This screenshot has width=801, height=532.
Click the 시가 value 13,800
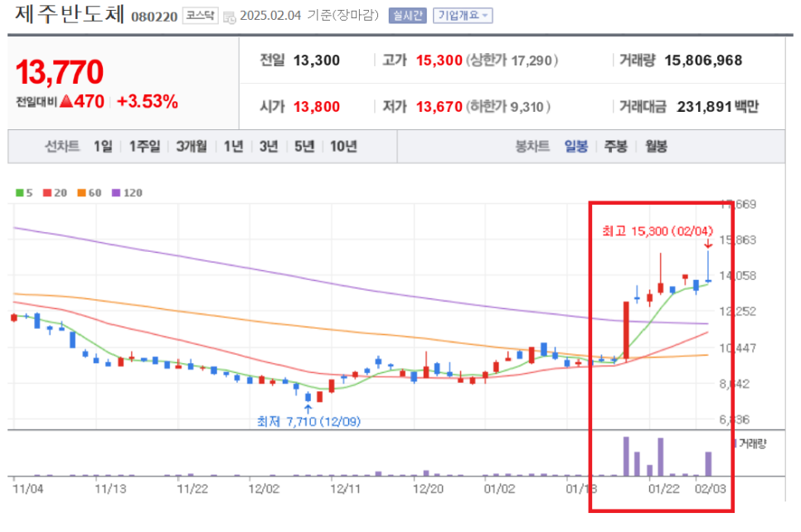pos(316,107)
